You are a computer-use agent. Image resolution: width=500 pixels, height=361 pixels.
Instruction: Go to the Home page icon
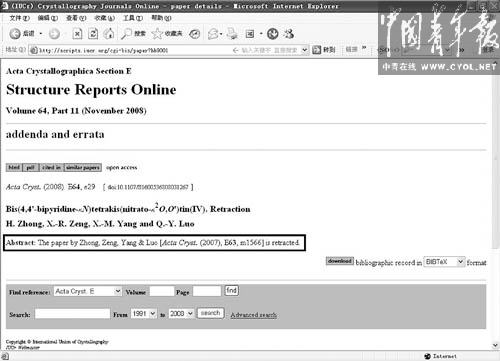[109, 33]
